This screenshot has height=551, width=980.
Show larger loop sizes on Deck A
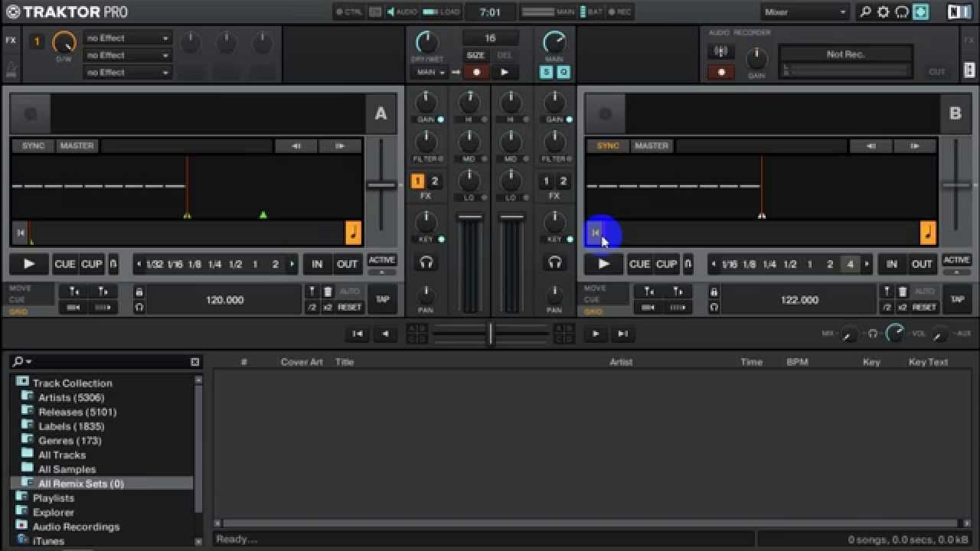pos(292,264)
